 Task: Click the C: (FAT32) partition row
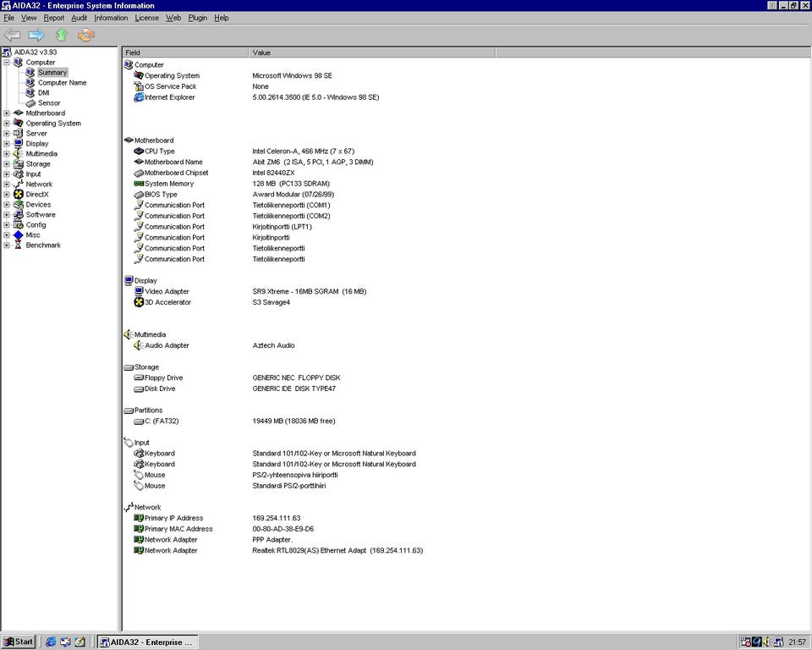234,421
